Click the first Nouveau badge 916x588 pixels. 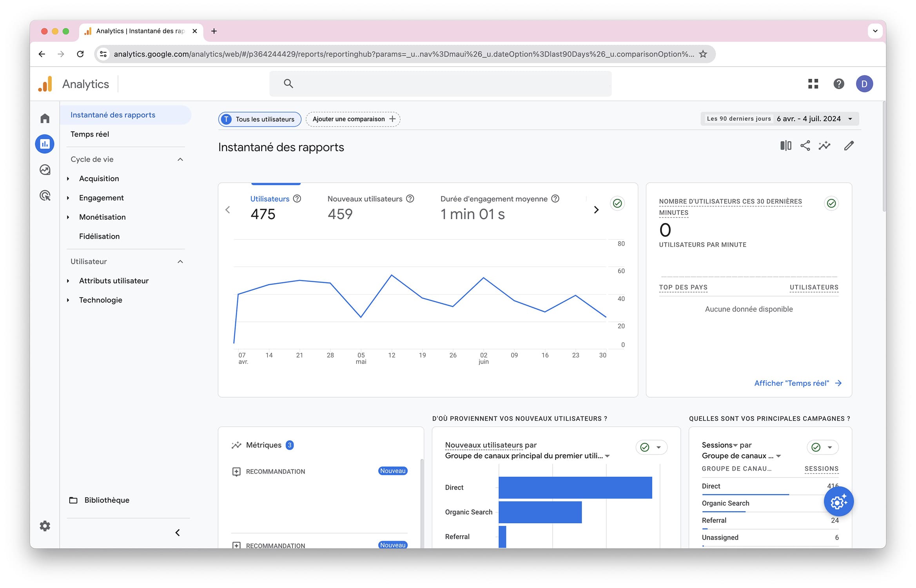pos(393,471)
